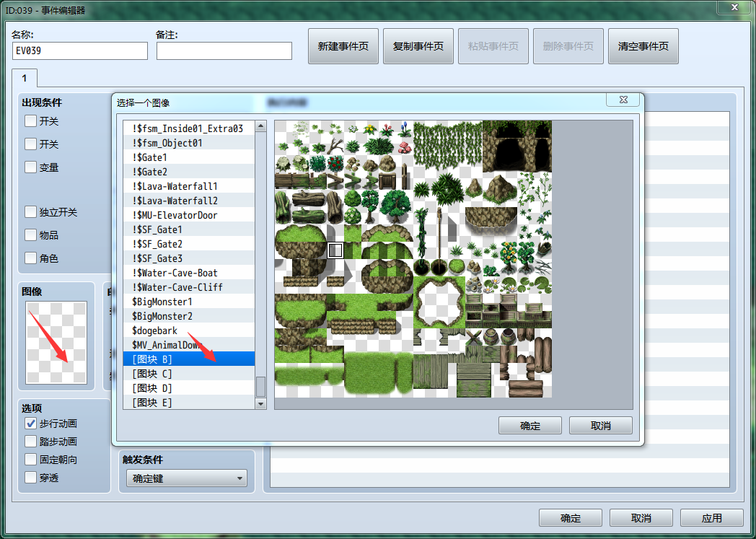Open the event image preview box
The width and height of the screenshot is (756, 539).
coord(56,342)
